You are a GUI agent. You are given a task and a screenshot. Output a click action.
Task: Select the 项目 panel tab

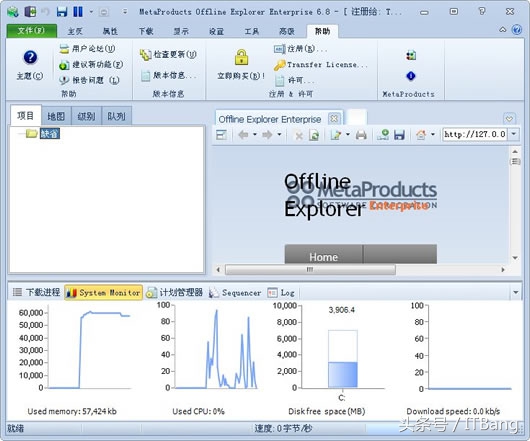coord(26,116)
